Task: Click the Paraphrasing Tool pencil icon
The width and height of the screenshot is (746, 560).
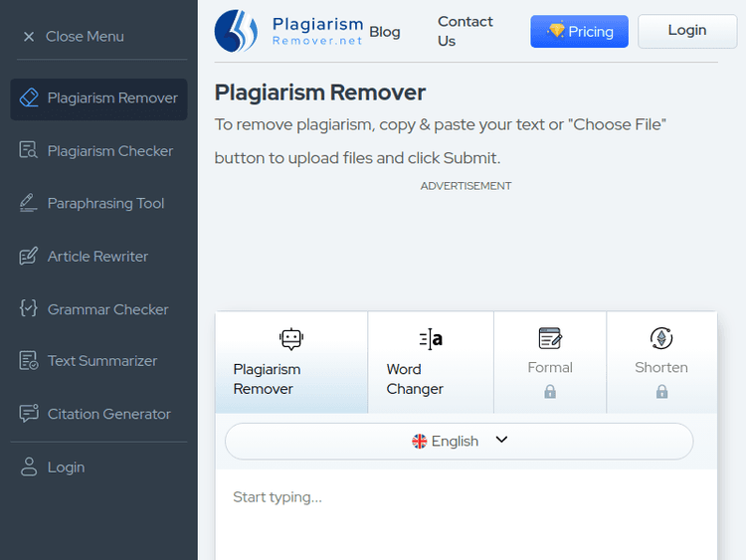Action: (28, 203)
